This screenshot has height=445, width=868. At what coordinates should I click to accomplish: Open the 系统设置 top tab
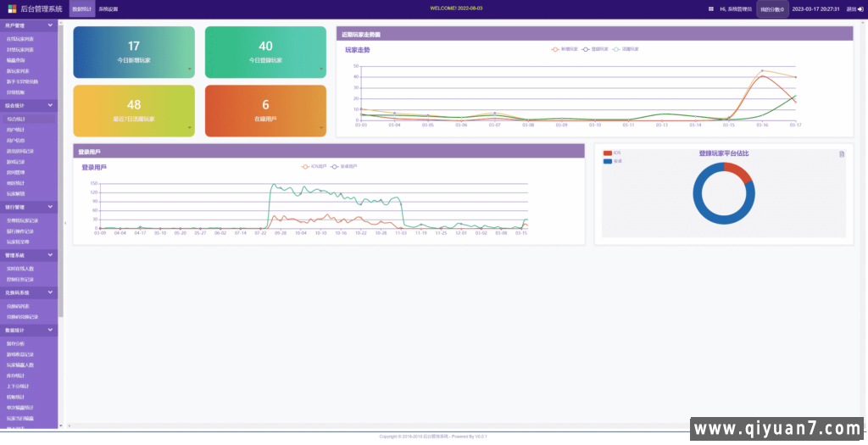point(108,8)
